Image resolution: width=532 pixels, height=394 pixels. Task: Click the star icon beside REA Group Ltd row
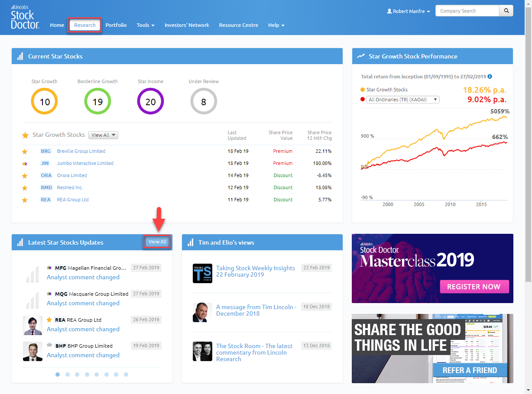[25, 200]
